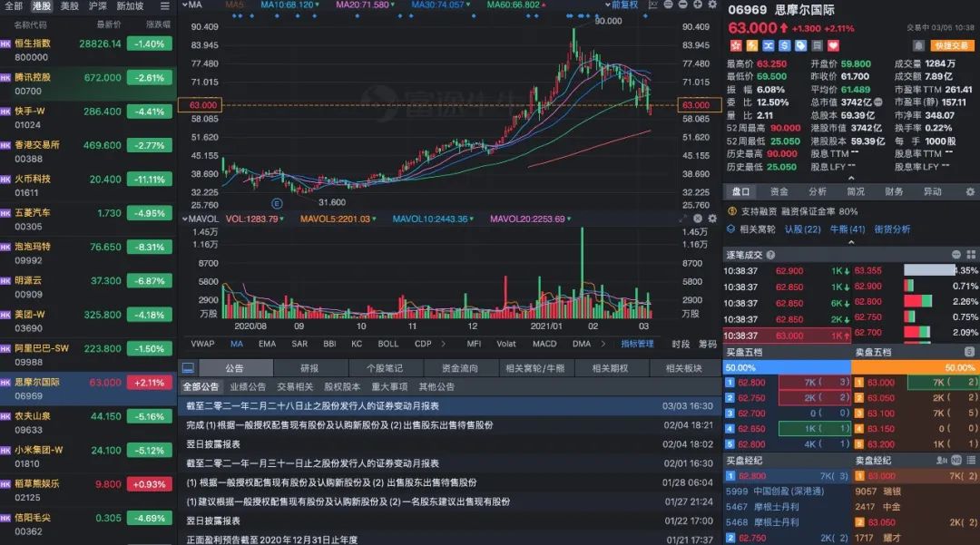This screenshot has height=545, width=980.
Task: Open the MAVOL sub-chart settings gear
Action: point(712,219)
